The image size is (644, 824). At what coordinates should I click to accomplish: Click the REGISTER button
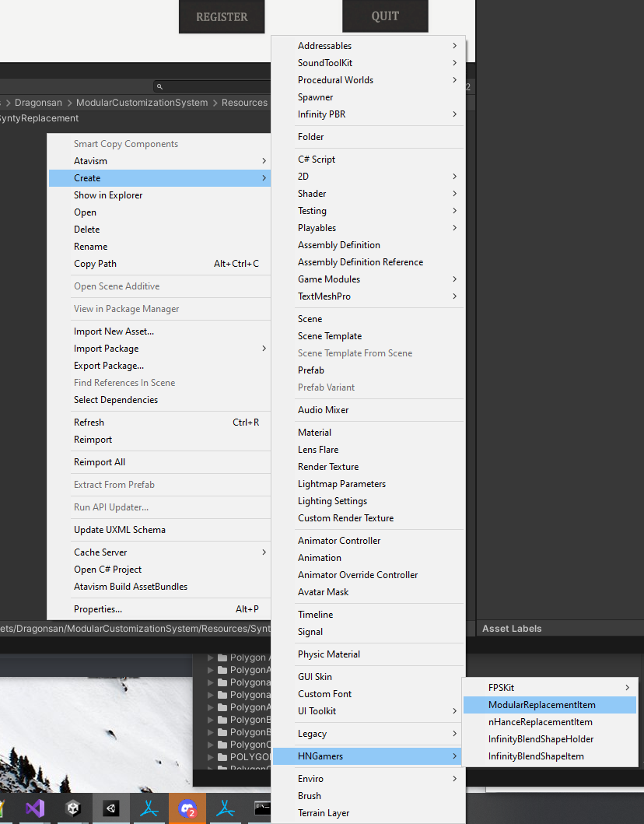(x=222, y=16)
